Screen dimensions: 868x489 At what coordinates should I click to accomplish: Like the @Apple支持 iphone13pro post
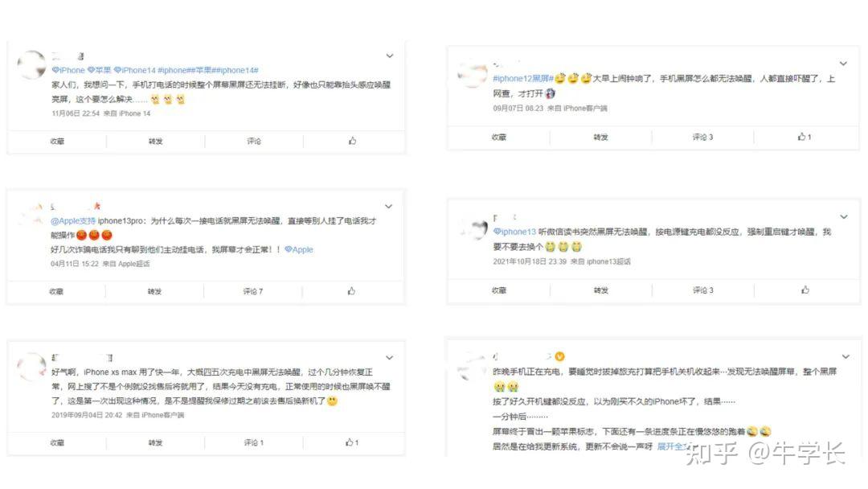point(351,290)
